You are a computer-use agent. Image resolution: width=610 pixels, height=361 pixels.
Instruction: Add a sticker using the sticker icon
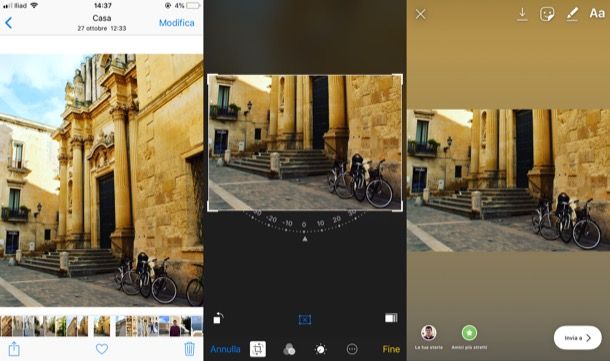click(547, 14)
